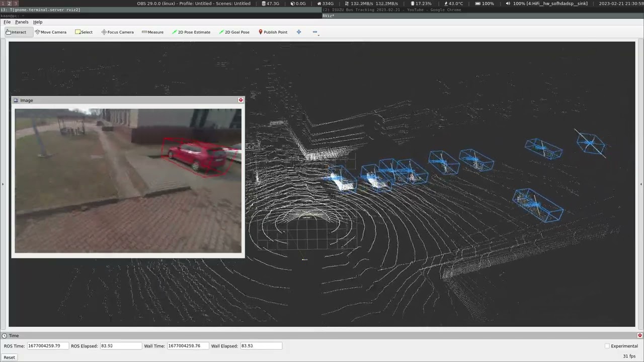
Task: Close the Time panel
Action: pos(640,335)
